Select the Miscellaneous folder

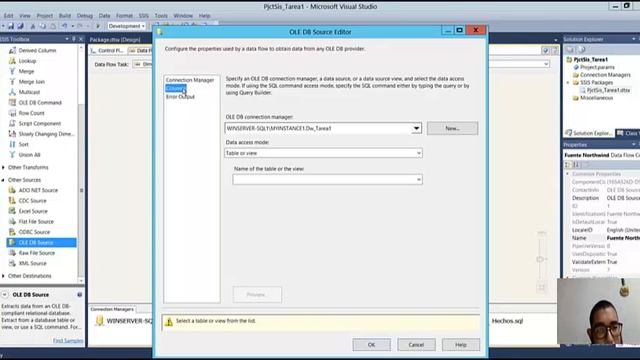pos(596,98)
